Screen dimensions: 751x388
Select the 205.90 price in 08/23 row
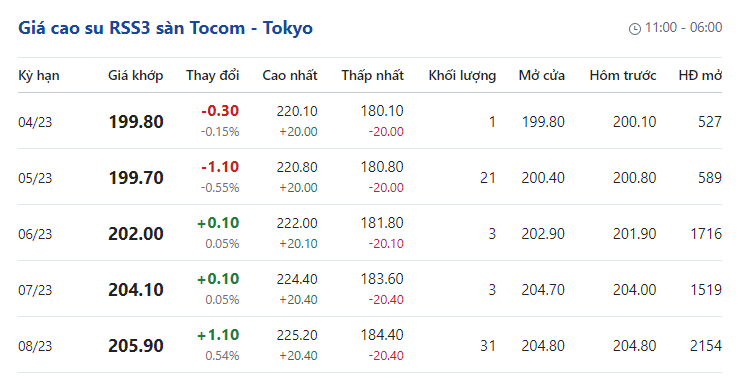pos(136,346)
